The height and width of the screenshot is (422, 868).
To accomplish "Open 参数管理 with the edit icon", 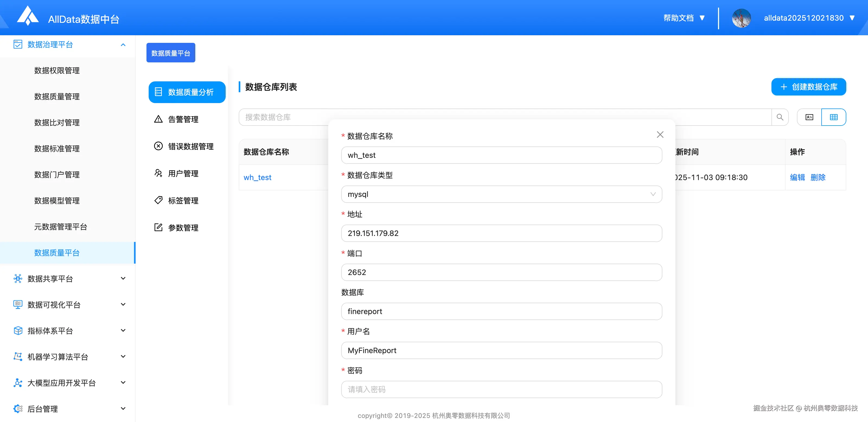I will (183, 228).
